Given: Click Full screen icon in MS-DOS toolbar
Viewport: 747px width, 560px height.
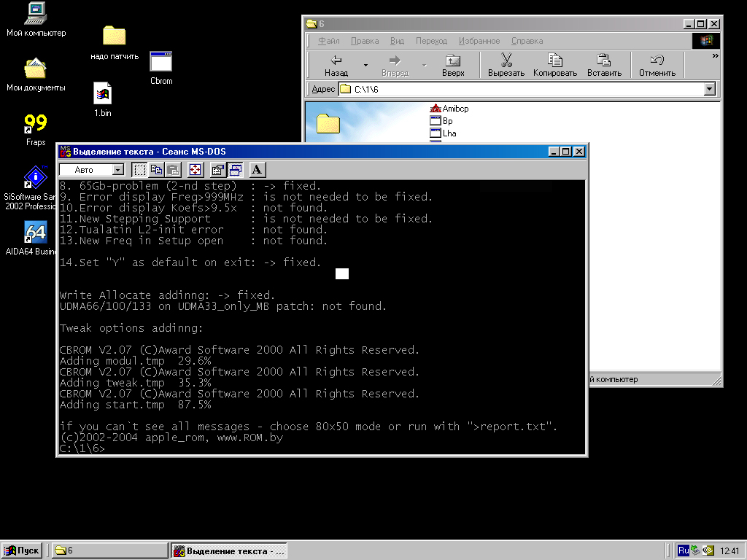Looking at the screenshot, I should tap(195, 170).
